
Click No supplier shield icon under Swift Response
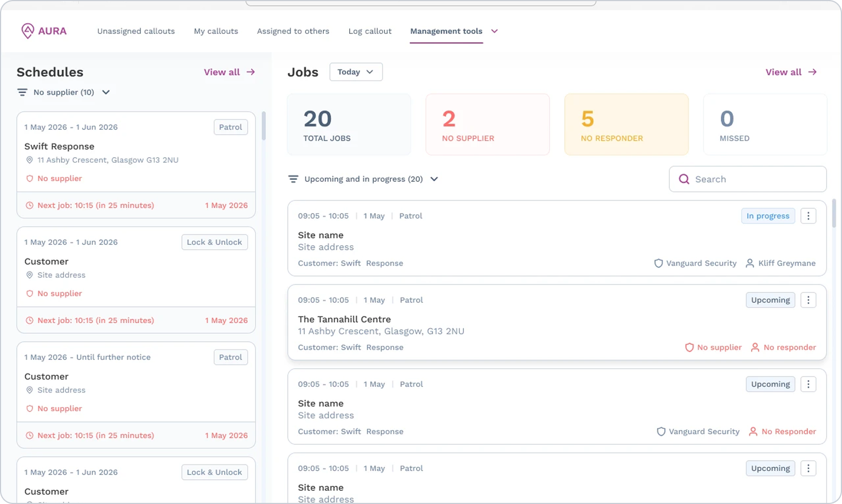coord(30,179)
